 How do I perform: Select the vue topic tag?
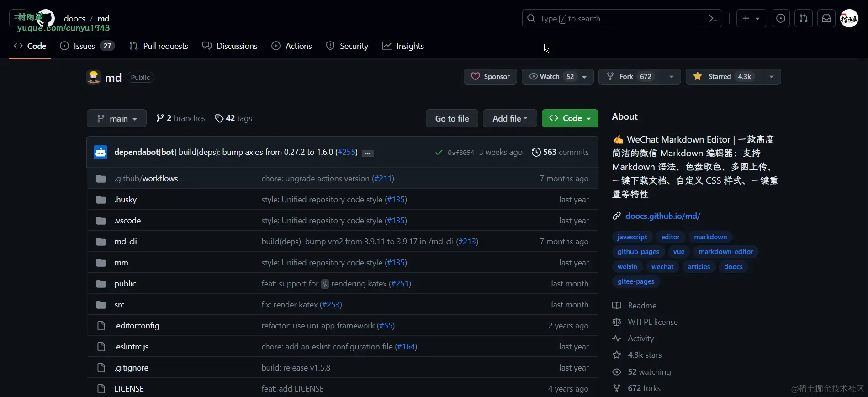[x=679, y=252]
